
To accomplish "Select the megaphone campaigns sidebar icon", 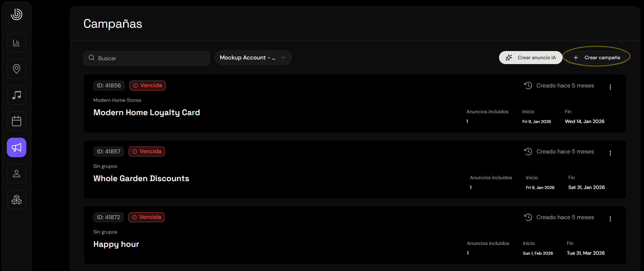I will click(17, 147).
